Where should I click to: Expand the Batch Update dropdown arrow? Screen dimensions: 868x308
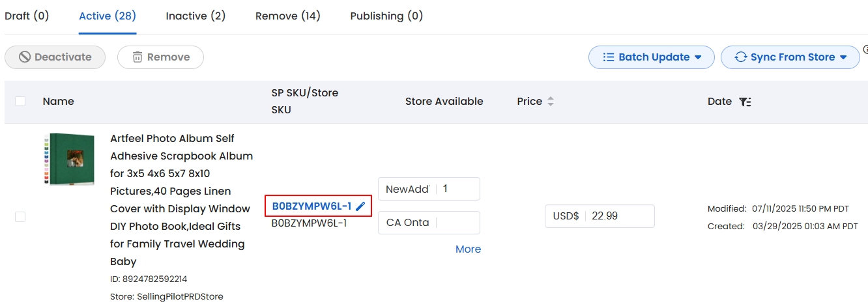click(x=698, y=57)
